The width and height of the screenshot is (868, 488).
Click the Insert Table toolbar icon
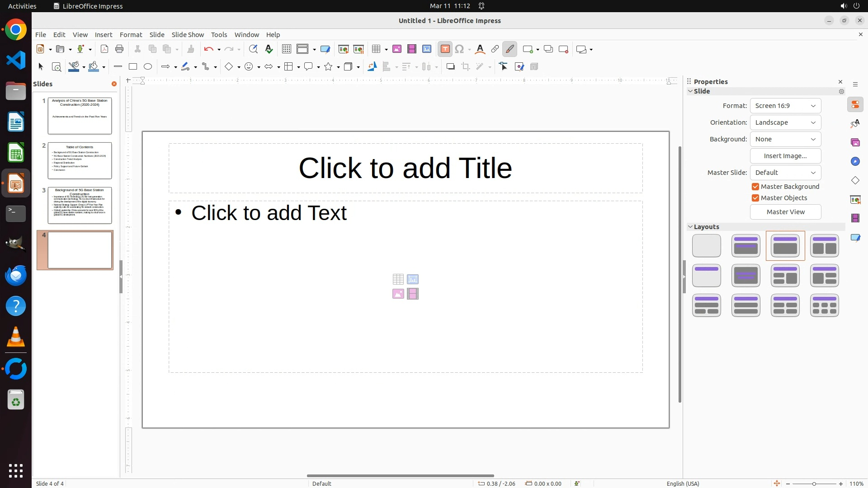pyautogui.click(x=376, y=49)
